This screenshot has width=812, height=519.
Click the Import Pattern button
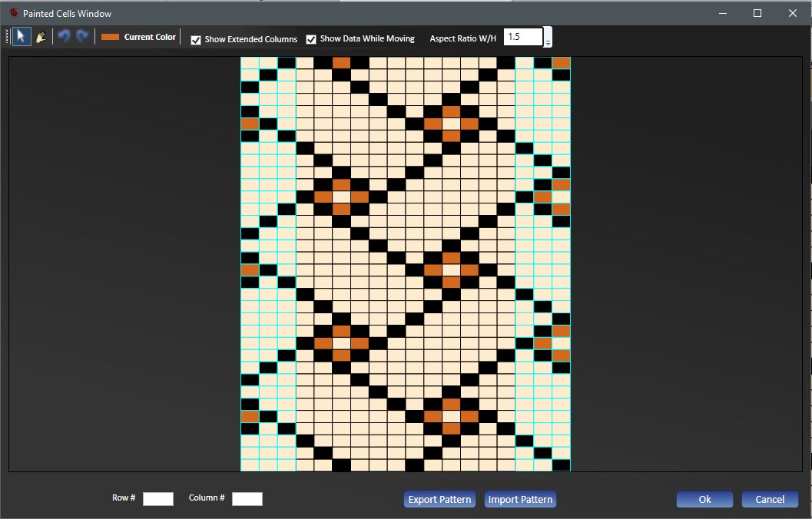(x=520, y=500)
